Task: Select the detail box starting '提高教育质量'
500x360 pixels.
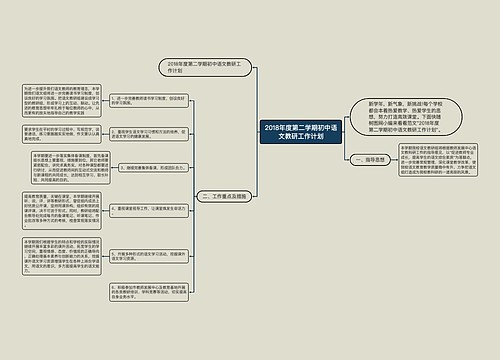Action: 62,211
